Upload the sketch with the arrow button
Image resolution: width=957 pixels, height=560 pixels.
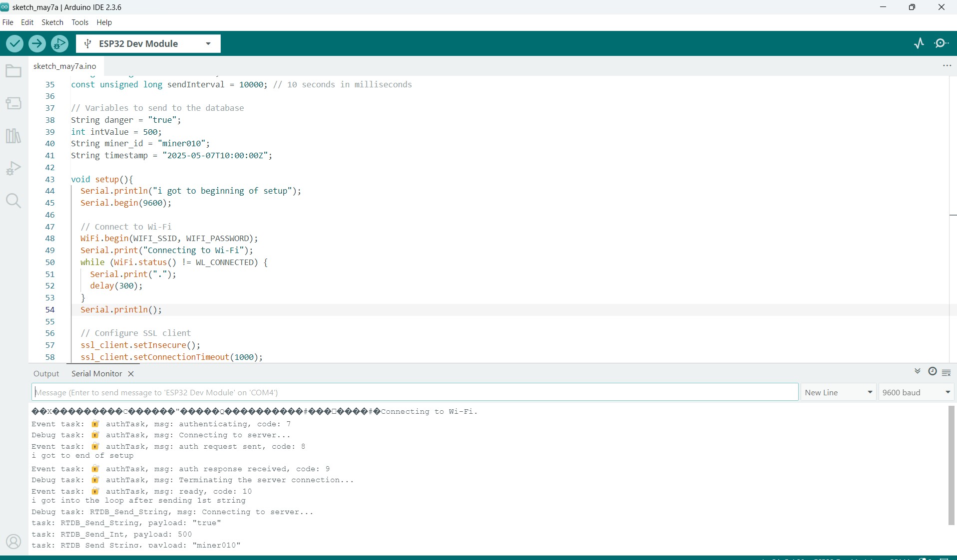point(37,43)
